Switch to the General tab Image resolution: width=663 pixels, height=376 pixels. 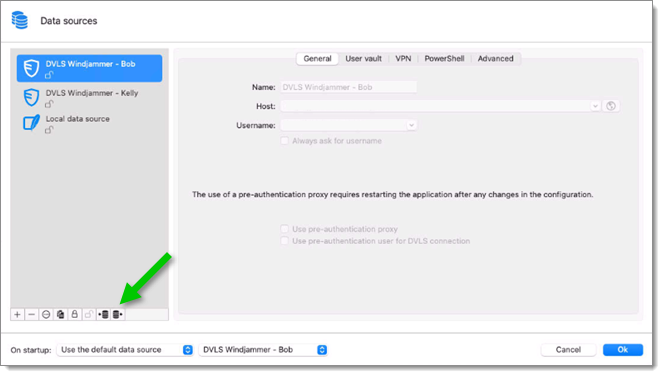tap(317, 59)
